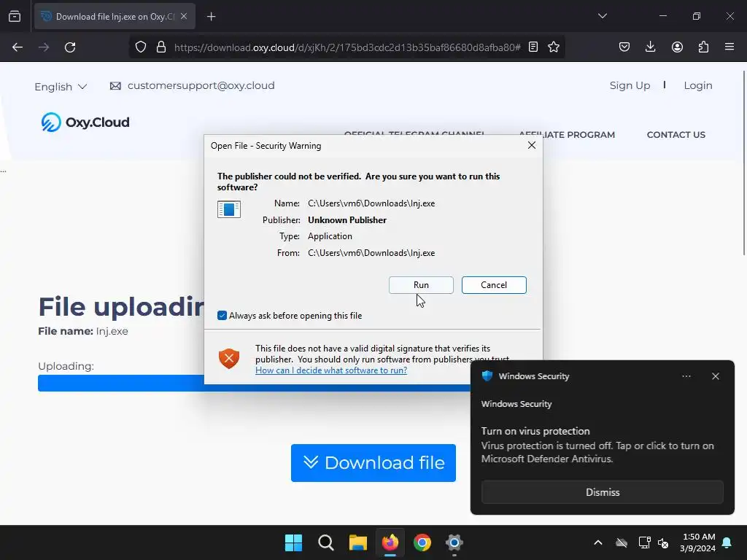Dismiss the virus protection notification

[602, 492]
